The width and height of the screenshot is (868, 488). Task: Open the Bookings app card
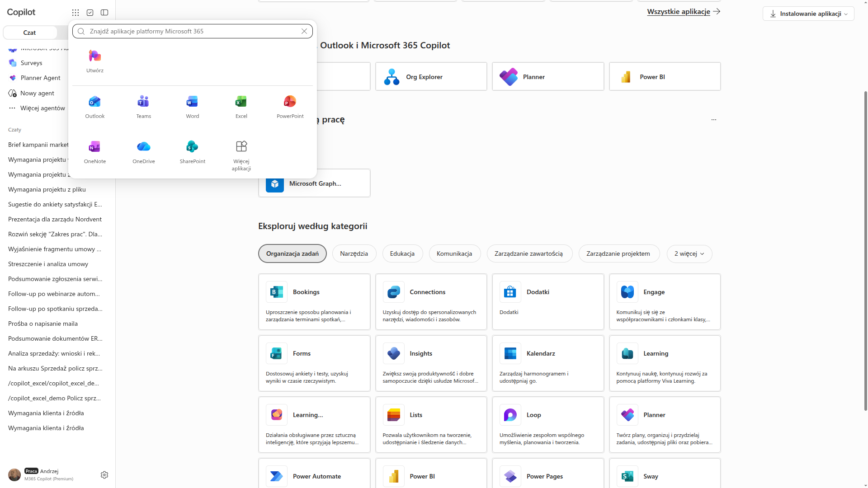pyautogui.click(x=314, y=302)
